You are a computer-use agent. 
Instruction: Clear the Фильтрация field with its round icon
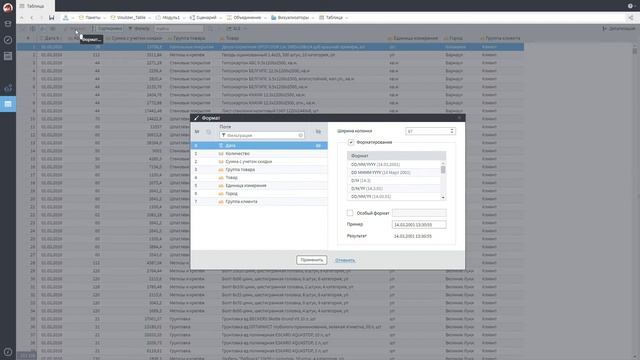tap(300, 135)
